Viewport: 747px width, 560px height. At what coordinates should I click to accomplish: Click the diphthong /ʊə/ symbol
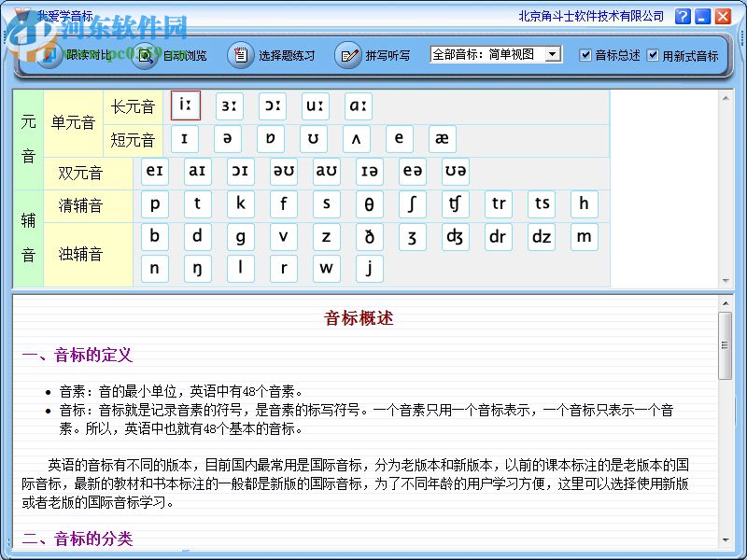[x=456, y=171]
